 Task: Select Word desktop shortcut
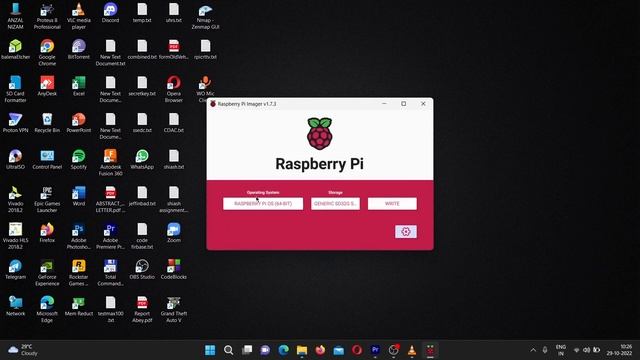[79, 196]
